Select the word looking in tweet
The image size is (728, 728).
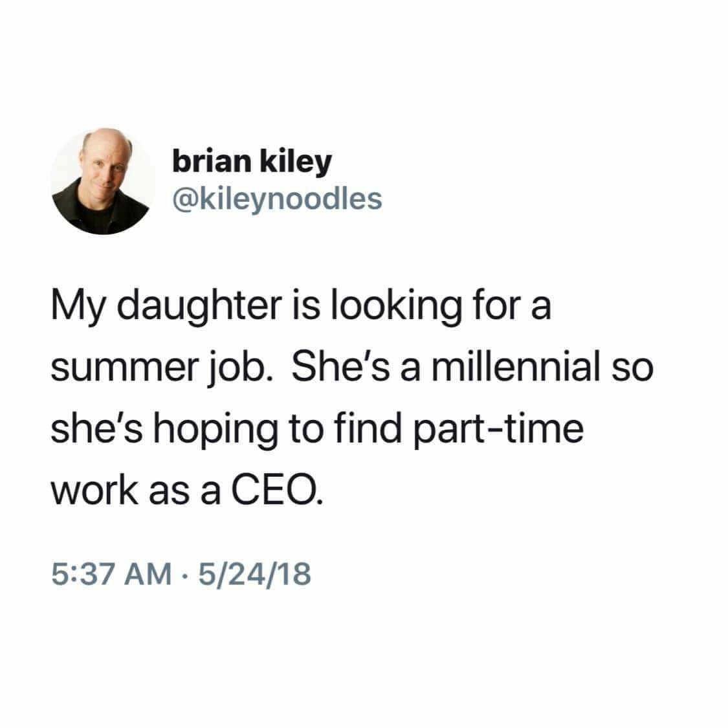(396, 307)
